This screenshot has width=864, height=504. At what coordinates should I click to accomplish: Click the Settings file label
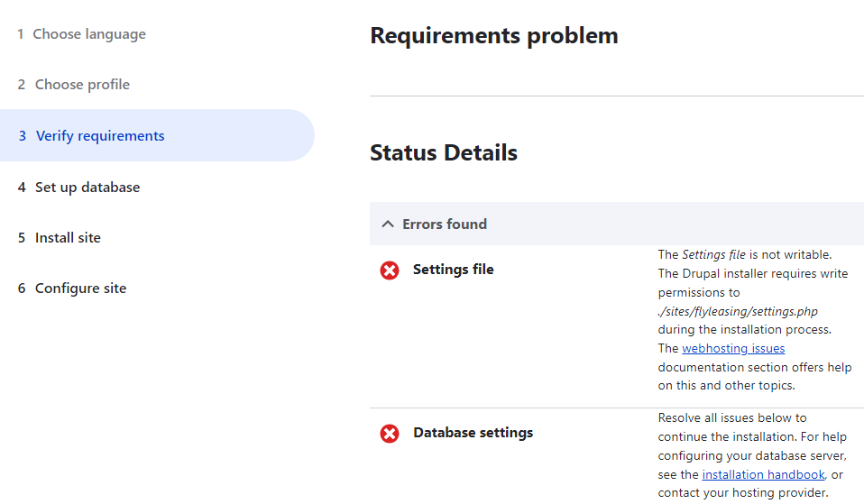tap(453, 270)
